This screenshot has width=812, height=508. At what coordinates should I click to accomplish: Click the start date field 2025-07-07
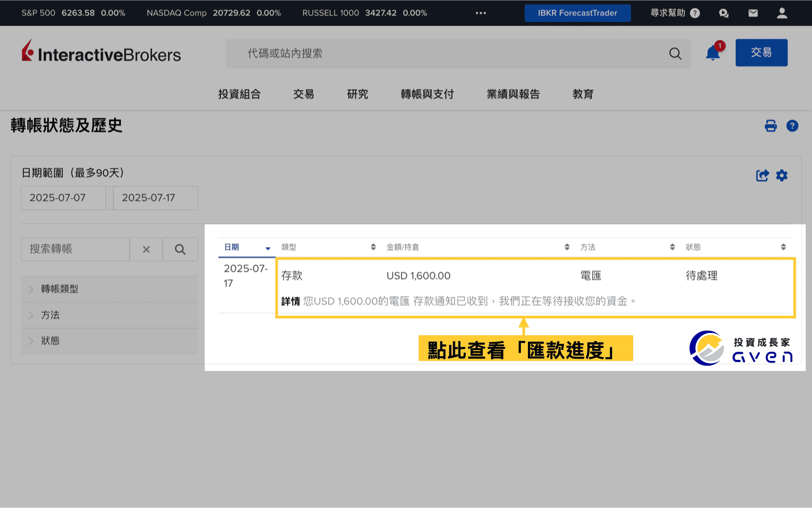pyautogui.click(x=63, y=198)
